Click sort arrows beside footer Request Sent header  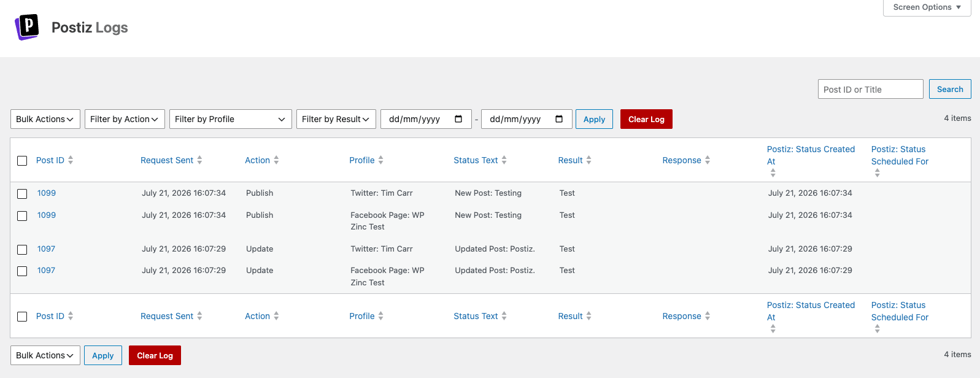pos(199,316)
